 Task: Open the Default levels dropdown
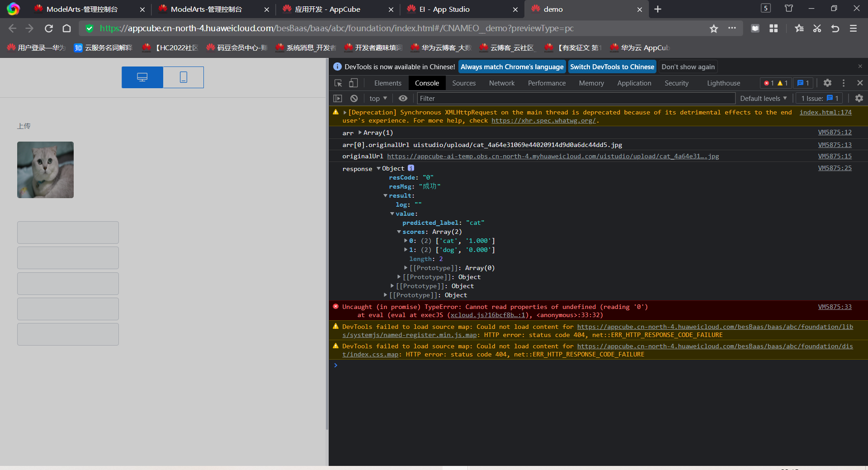(763, 99)
